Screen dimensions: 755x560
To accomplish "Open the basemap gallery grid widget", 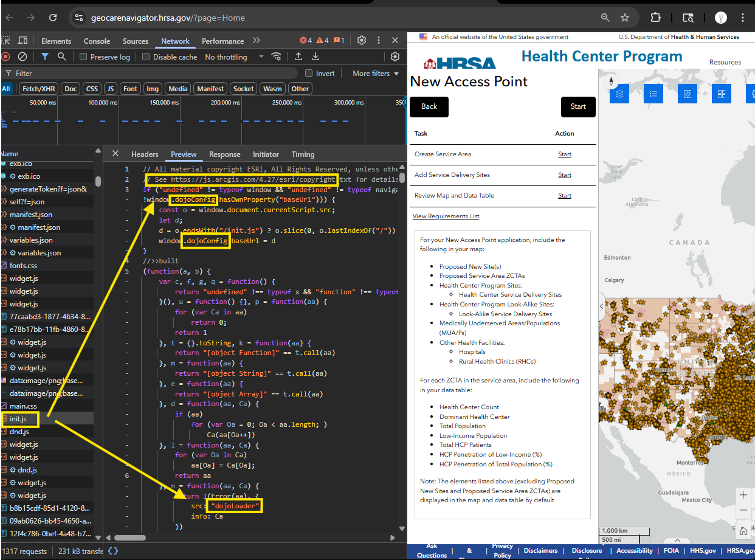I will point(722,94).
